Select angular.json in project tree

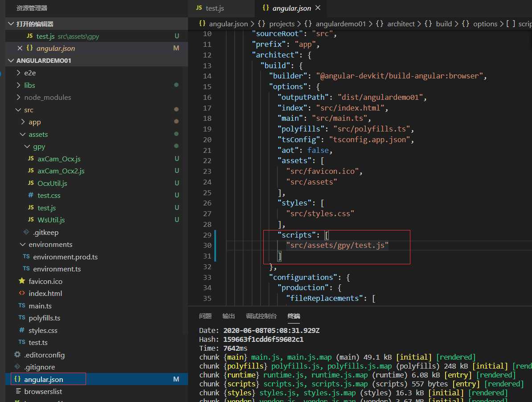pyautogui.click(x=96, y=379)
